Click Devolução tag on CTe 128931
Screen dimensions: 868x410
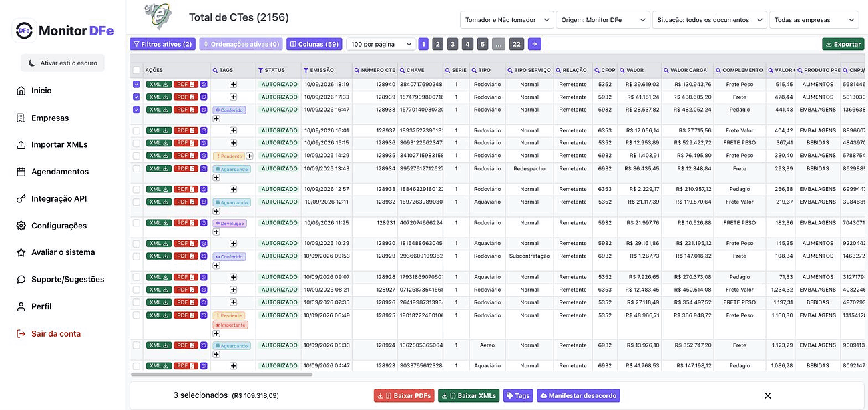click(230, 223)
